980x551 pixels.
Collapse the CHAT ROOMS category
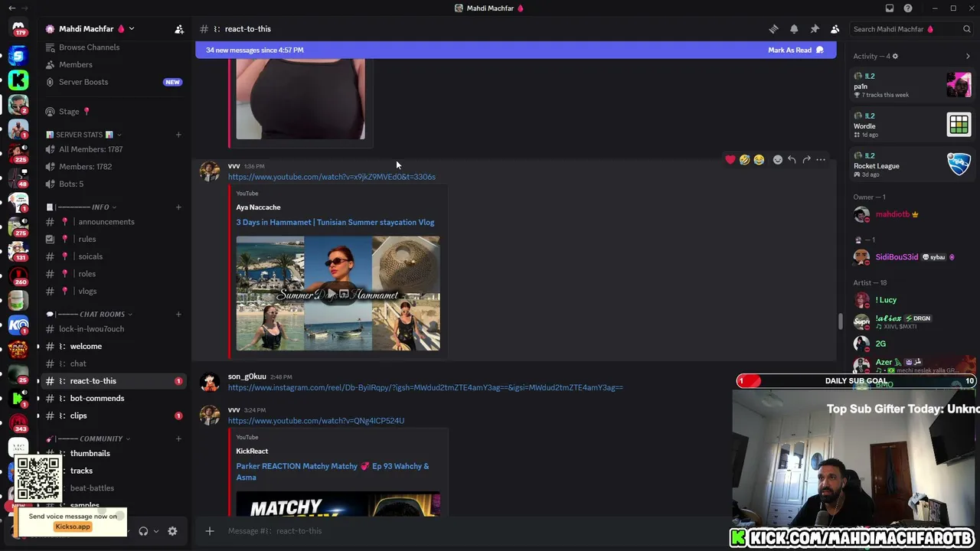point(90,315)
